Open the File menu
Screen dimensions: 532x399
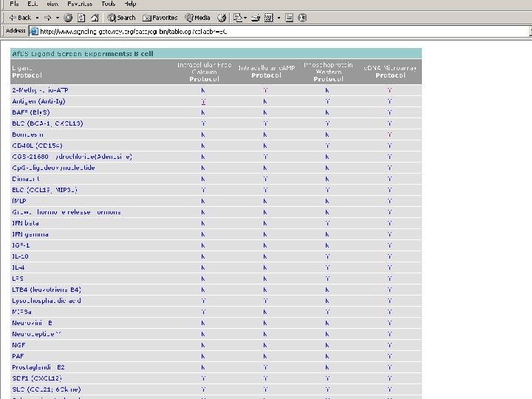[x=14, y=4]
